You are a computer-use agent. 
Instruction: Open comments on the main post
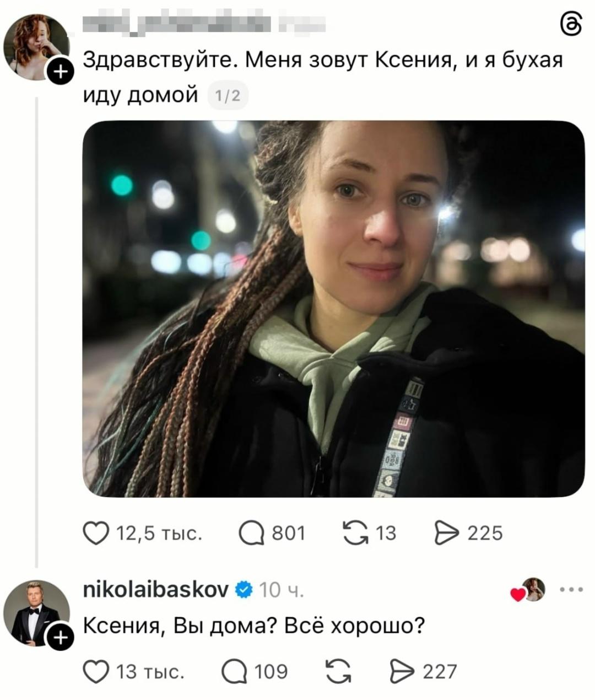pyautogui.click(x=251, y=534)
